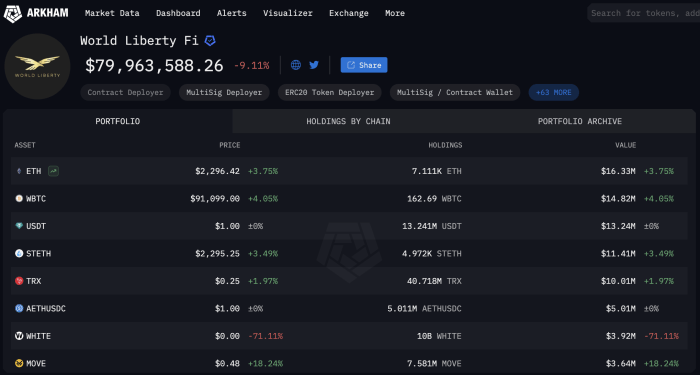Select the Contract Deployer tag
The image size is (700, 375).
[125, 92]
